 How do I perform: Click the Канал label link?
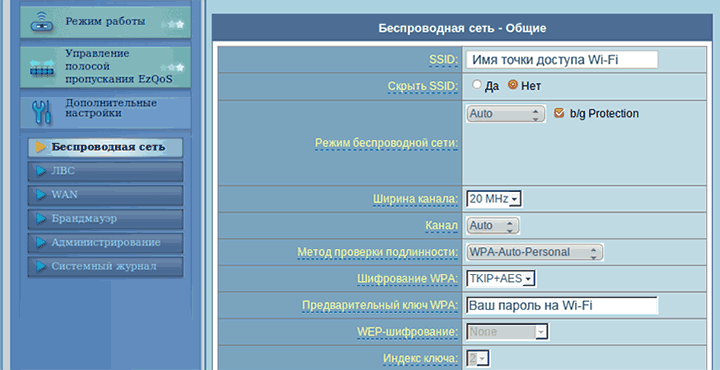click(441, 226)
